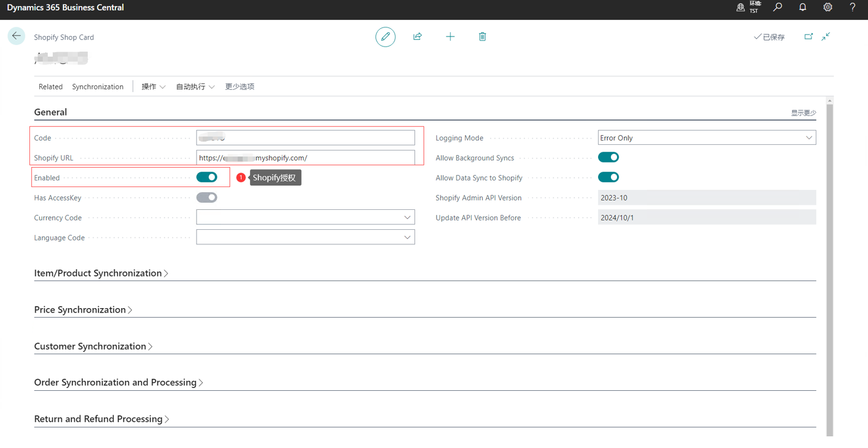This screenshot has height=448, width=868.
Task: Open settings gear in header
Action: click(828, 7)
